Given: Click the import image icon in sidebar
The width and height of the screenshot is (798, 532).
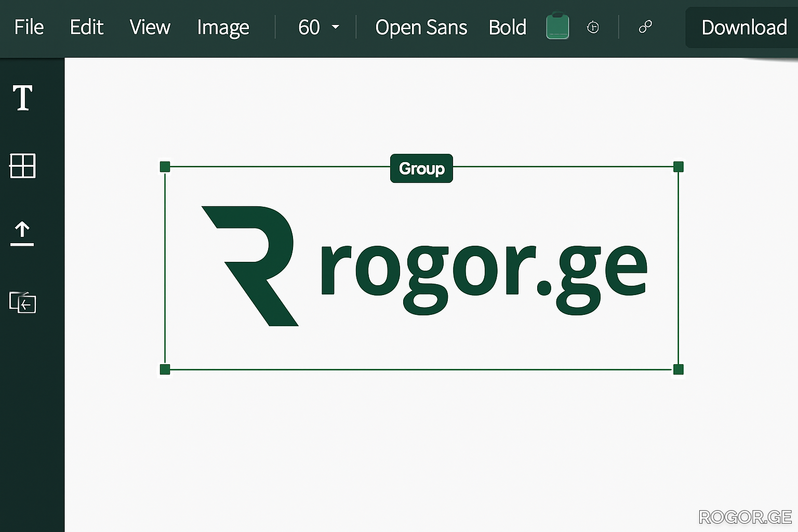Looking at the screenshot, I should 23,302.
